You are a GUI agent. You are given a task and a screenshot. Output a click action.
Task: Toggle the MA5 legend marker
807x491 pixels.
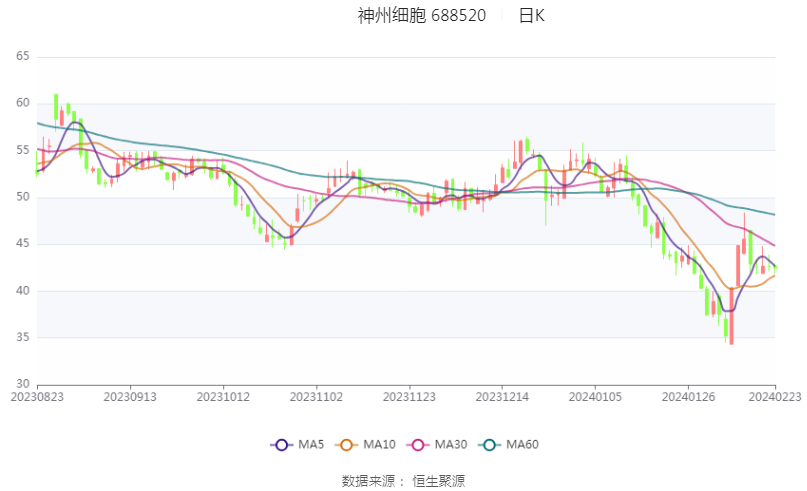(282, 445)
